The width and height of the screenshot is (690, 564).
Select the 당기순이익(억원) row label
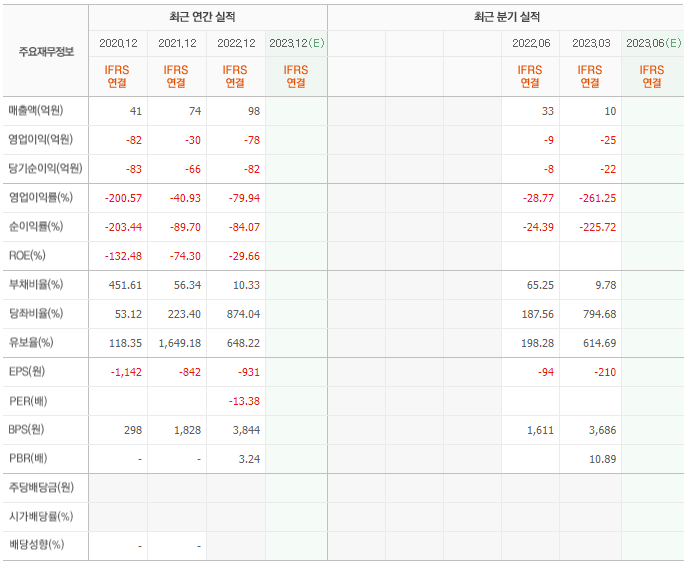[x=45, y=168]
